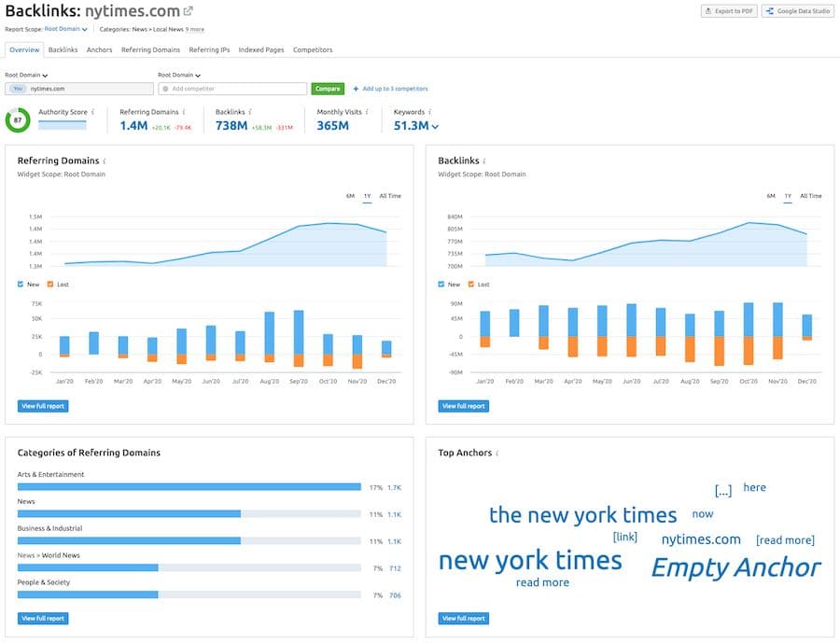Click Google Data Studio button
The width and height of the screenshot is (840, 643).
798,10
